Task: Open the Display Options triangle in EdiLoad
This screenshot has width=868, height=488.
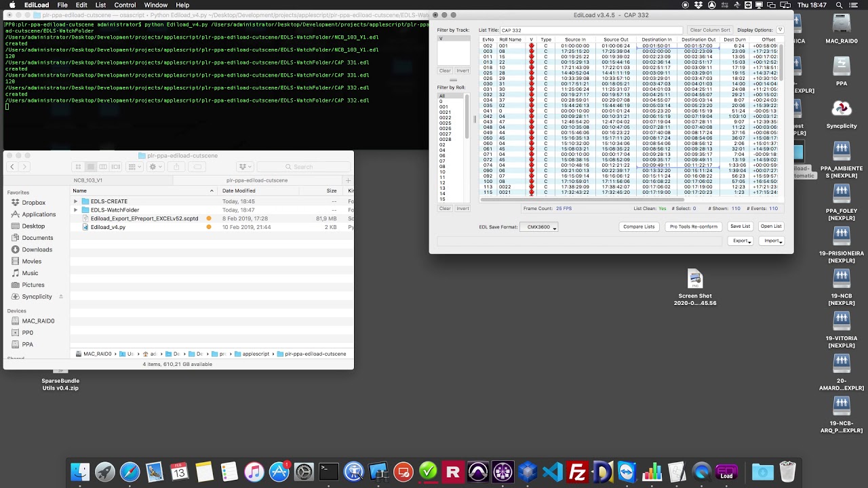Action: pos(780,30)
